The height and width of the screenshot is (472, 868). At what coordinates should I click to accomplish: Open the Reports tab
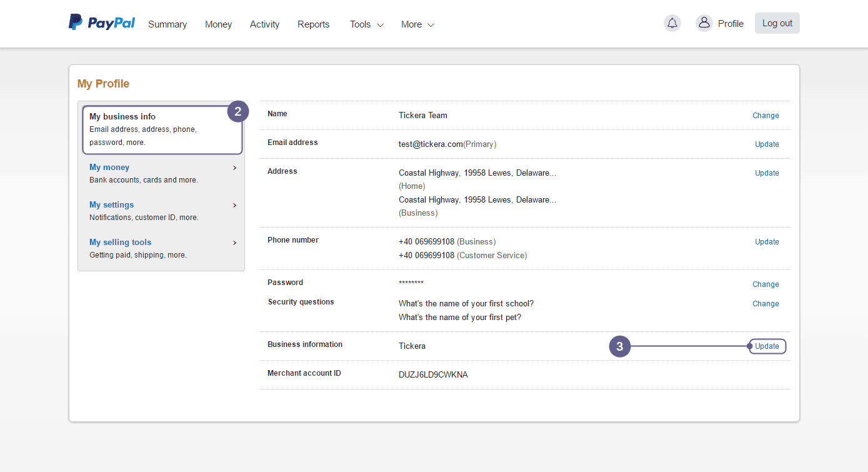click(x=313, y=24)
